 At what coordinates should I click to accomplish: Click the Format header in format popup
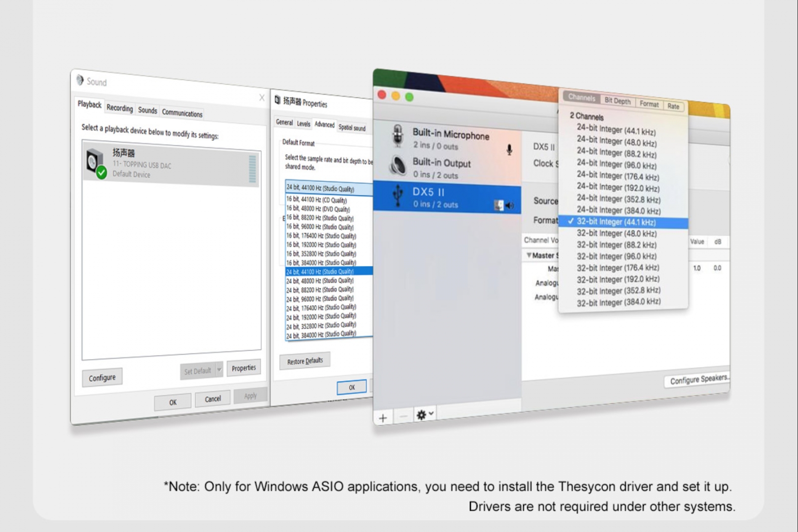649,103
